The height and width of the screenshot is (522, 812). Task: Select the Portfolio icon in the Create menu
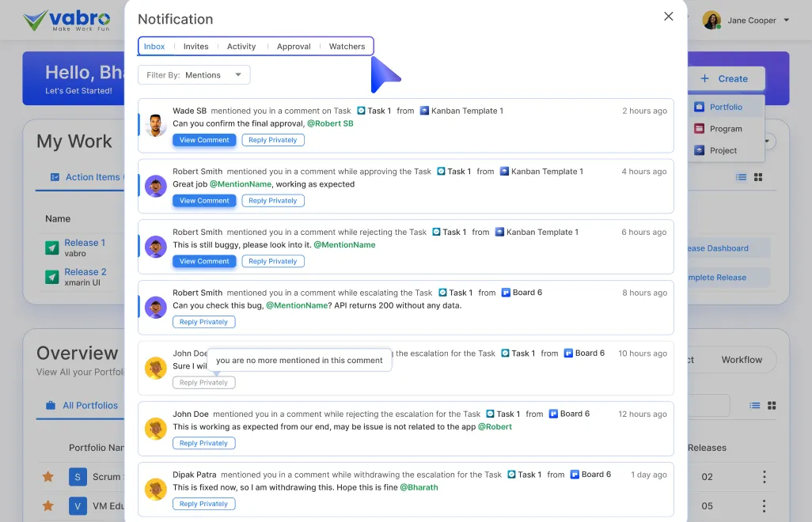coord(700,106)
